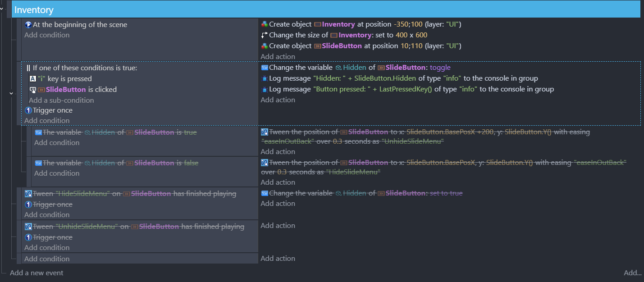Click the icon of the active, non-disabled Trigger once
Viewport: 644px width, 282px height.
pos(28,110)
